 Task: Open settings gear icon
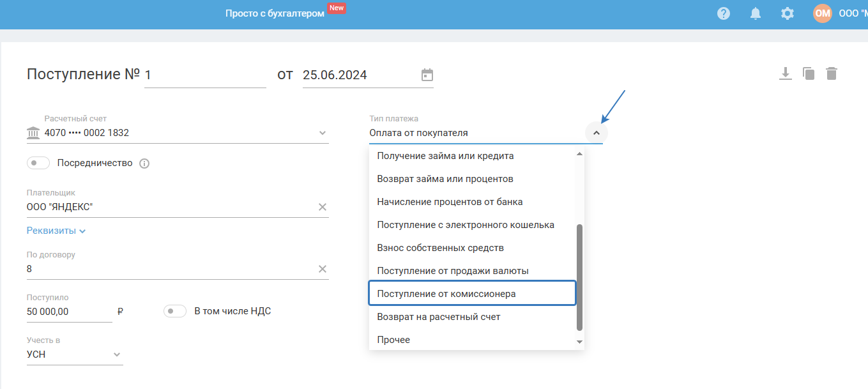pos(788,13)
